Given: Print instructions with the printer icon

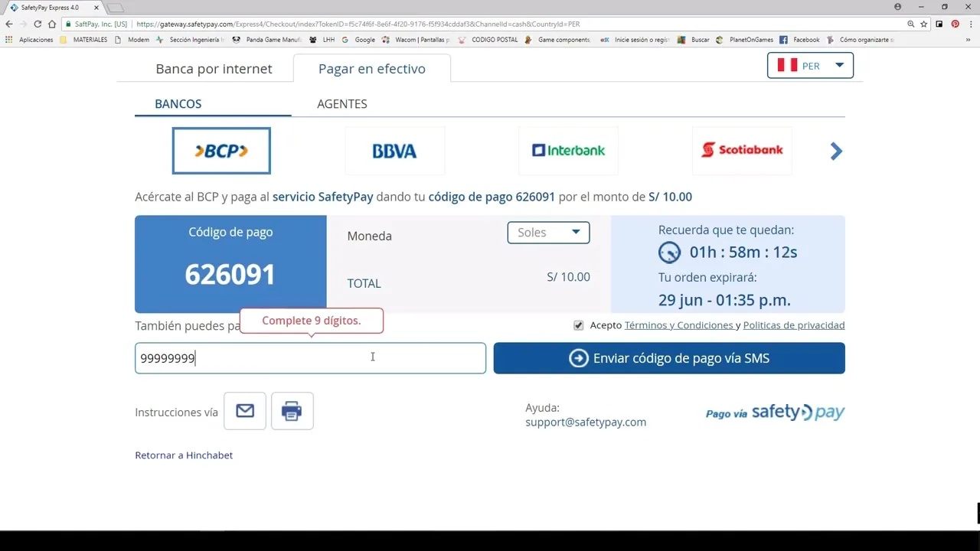Looking at the screenshot, I should pos(292,411).
